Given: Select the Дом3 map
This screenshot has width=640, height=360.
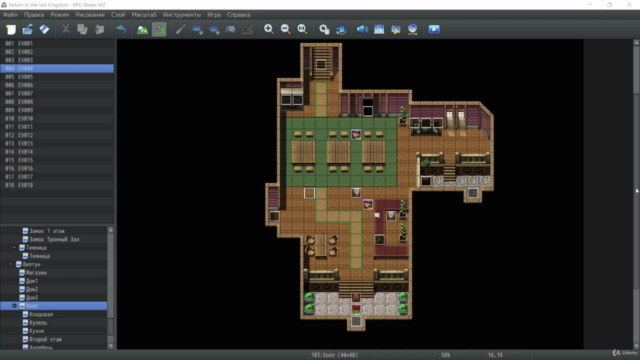Looking at the screenshot, I should click(x=31, y=298).
